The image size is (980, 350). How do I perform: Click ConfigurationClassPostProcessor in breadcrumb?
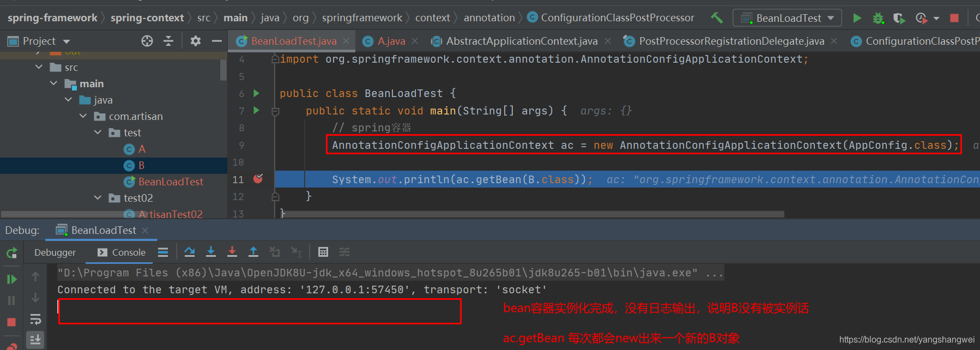coord(618,17)
